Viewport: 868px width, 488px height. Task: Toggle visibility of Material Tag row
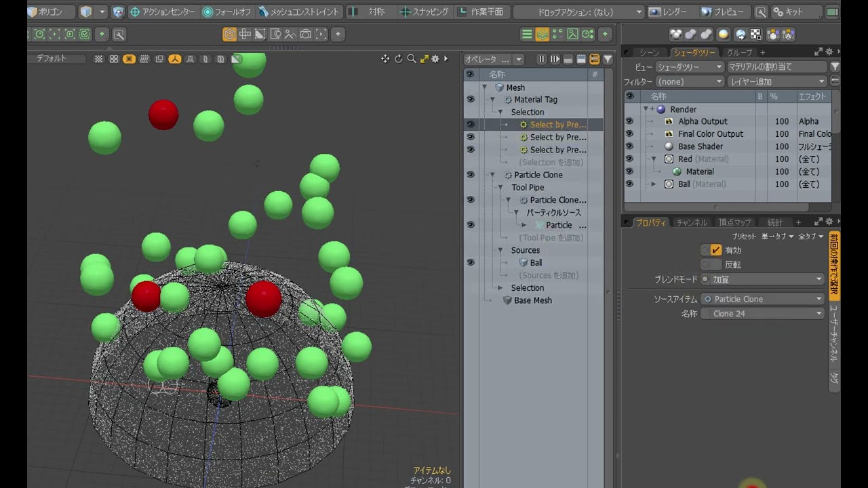pos(471,100)
